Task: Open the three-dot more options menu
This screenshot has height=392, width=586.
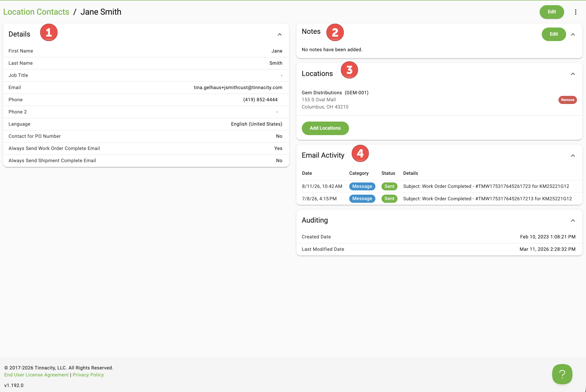Action: pos(575,12)
